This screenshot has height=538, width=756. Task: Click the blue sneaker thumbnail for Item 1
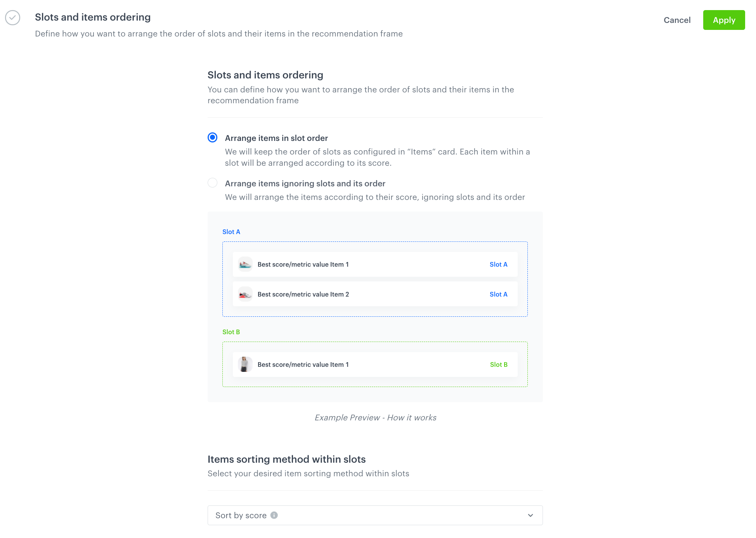pos(244,264)
